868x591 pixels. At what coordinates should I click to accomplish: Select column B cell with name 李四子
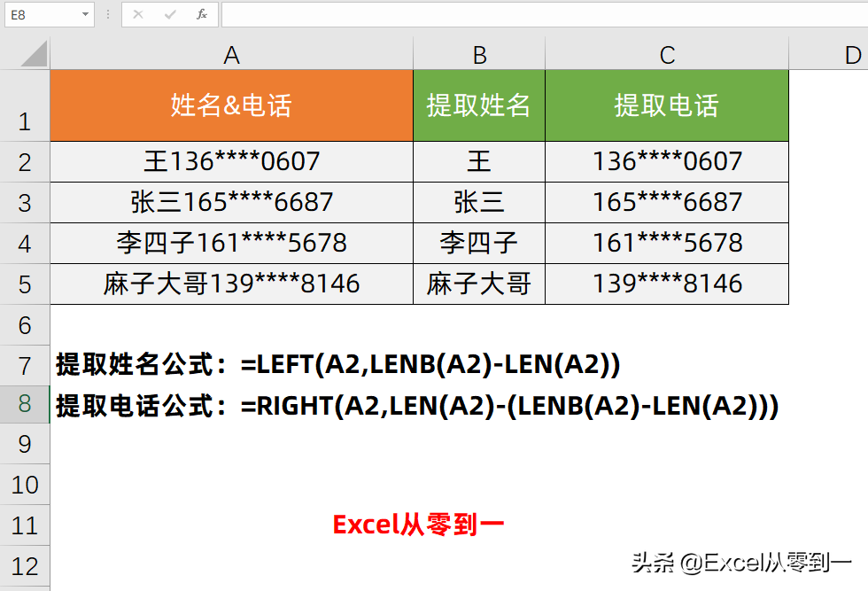coord(479,243)
